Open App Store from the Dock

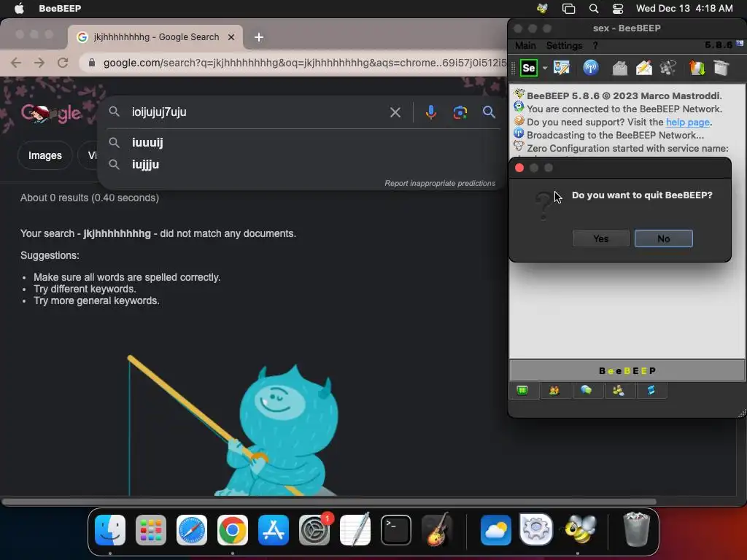(274, 530)
